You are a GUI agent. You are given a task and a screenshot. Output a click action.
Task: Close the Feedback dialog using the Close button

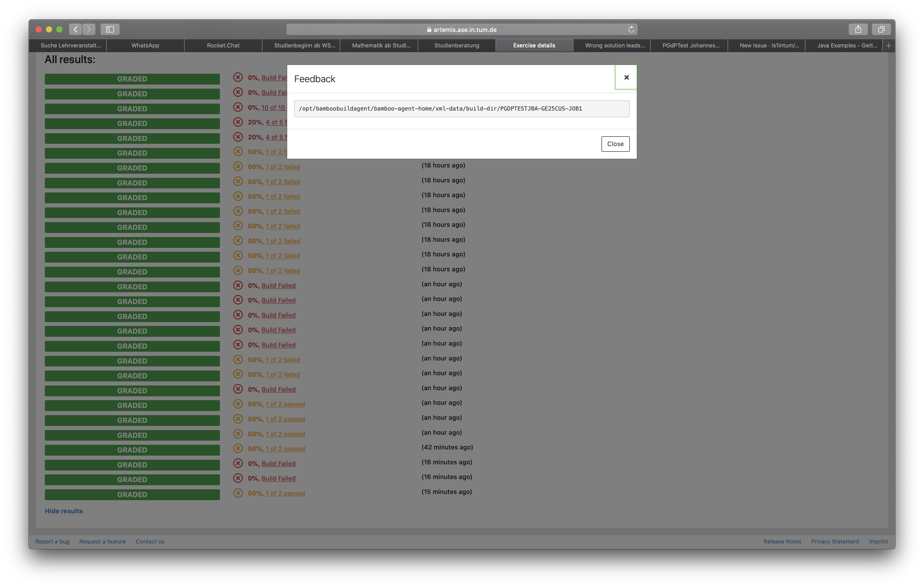[x=615, y=144]
